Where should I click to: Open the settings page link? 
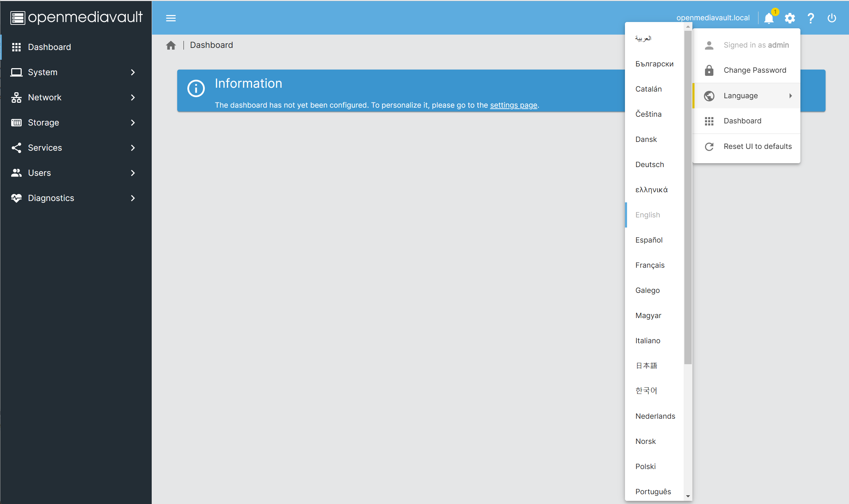(x=513, y=105)
